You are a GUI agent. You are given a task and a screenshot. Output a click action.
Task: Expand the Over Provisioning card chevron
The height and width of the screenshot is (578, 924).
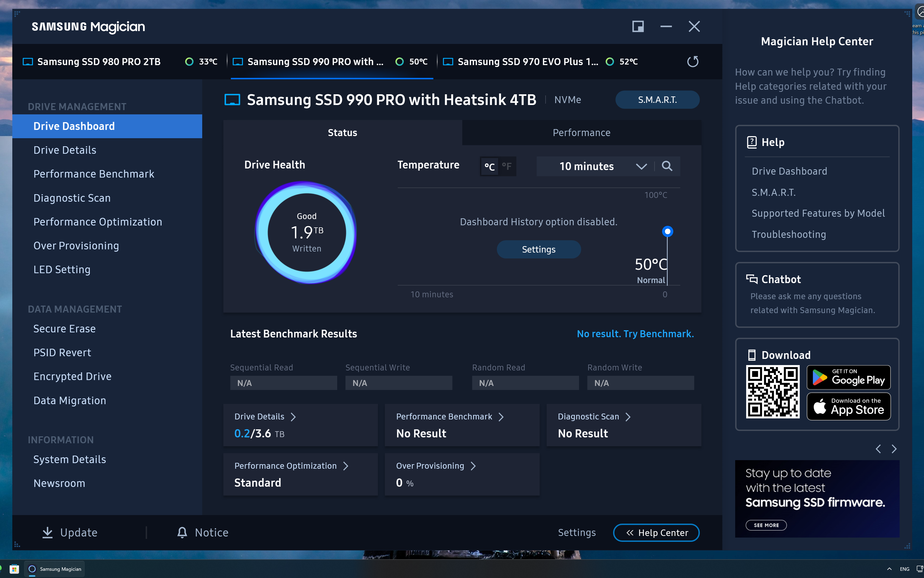[x=473, y=466]
